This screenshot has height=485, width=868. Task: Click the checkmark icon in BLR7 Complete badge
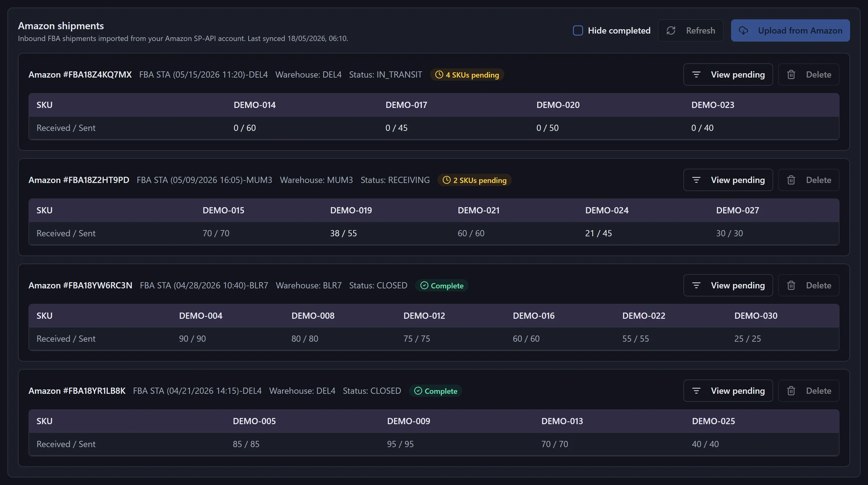(424, 286)
